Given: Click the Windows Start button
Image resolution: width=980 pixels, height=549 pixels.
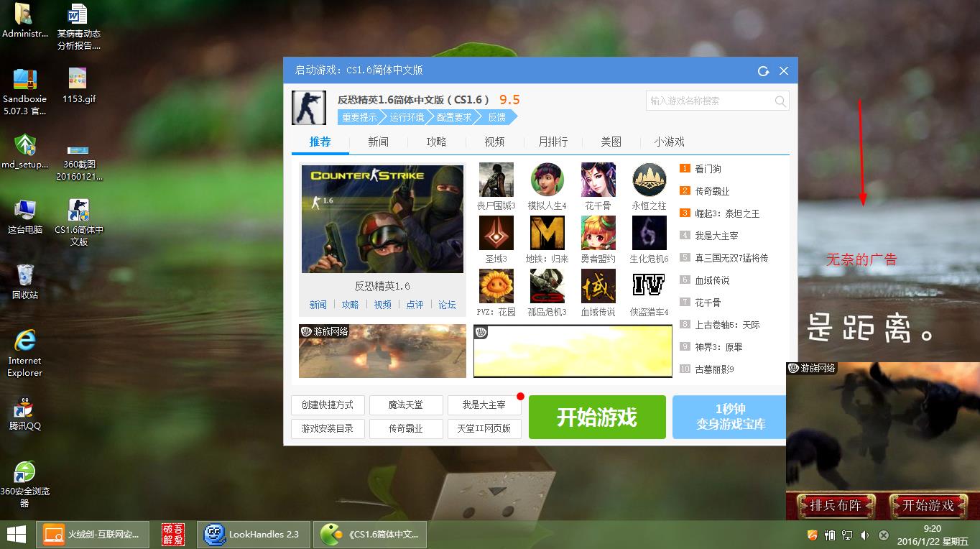Looking at the screenshot, I should (17, 535).
